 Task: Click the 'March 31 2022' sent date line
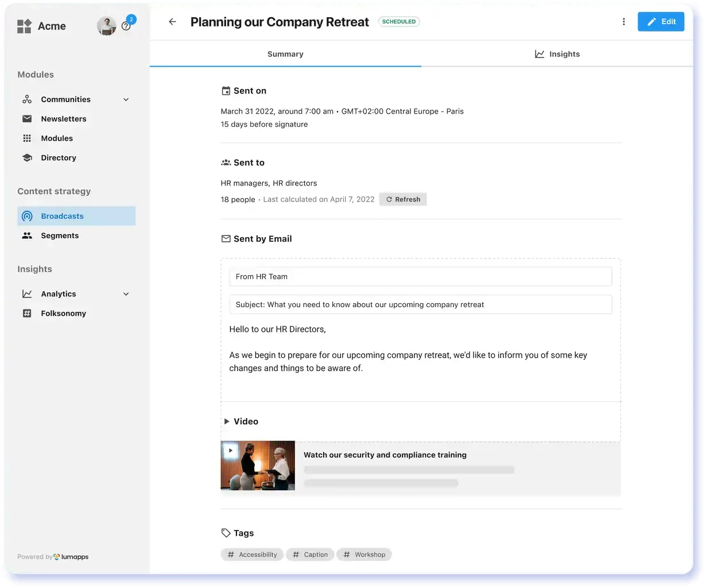[342, 111]
